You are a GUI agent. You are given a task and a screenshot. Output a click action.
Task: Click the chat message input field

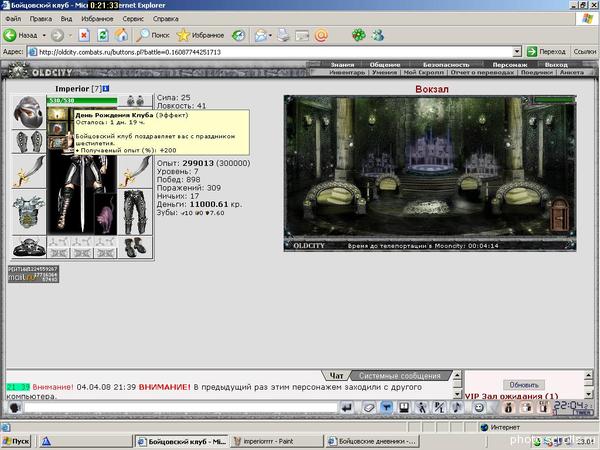(x=181, y=408)
